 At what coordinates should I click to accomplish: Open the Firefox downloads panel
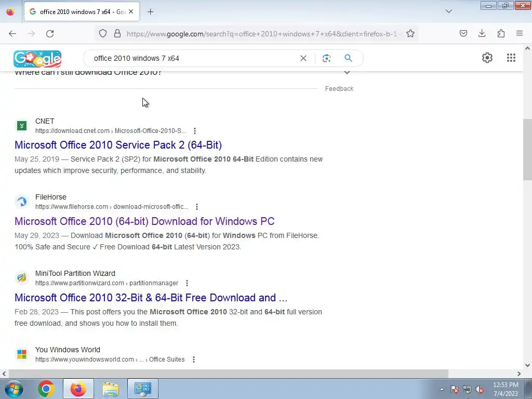tap(482, 34)
